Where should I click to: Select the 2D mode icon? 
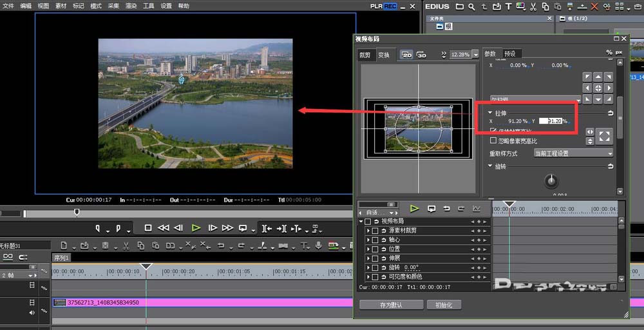click(406, 55)
